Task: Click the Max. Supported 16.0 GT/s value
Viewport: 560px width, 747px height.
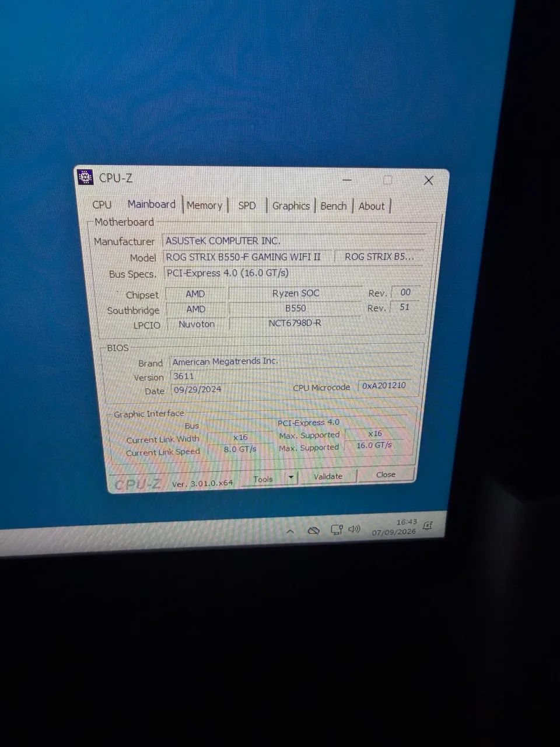Action: 374,445
